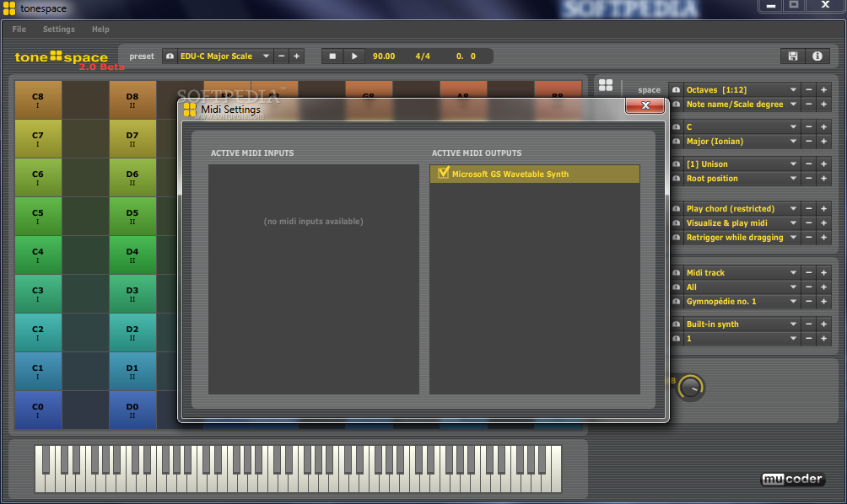Open the Gymnopédie no. 1 dropdown

742,302
